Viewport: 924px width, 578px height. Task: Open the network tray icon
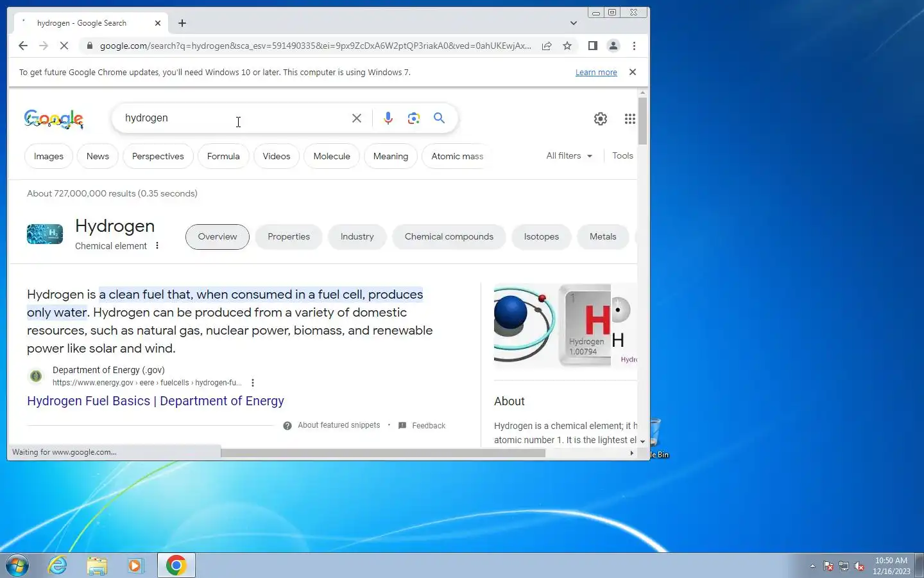[x=844, y=566]
